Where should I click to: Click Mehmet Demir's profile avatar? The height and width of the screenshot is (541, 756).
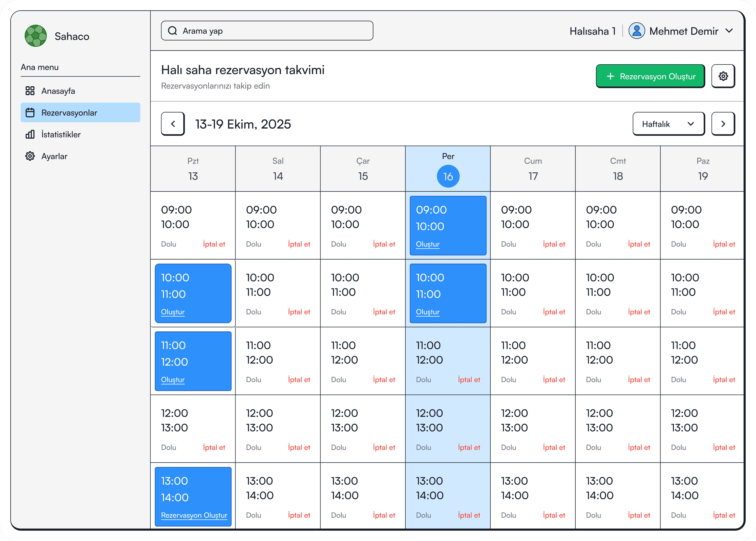tap(636, 31)
